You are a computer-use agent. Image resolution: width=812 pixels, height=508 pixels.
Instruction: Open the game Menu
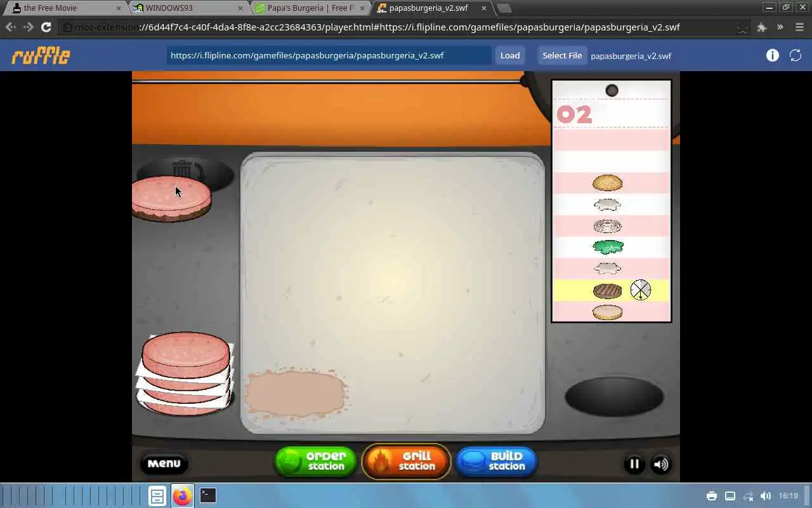coord(164,464)
